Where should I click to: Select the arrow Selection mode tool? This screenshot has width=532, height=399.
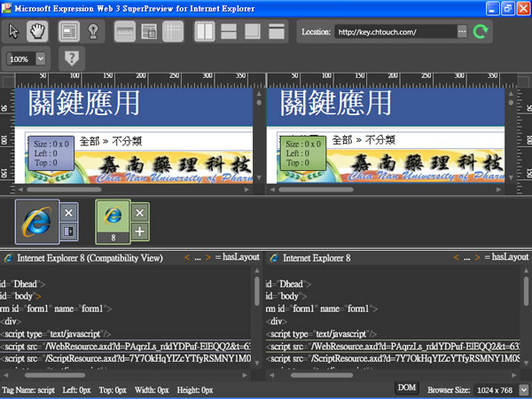[14, 31]
